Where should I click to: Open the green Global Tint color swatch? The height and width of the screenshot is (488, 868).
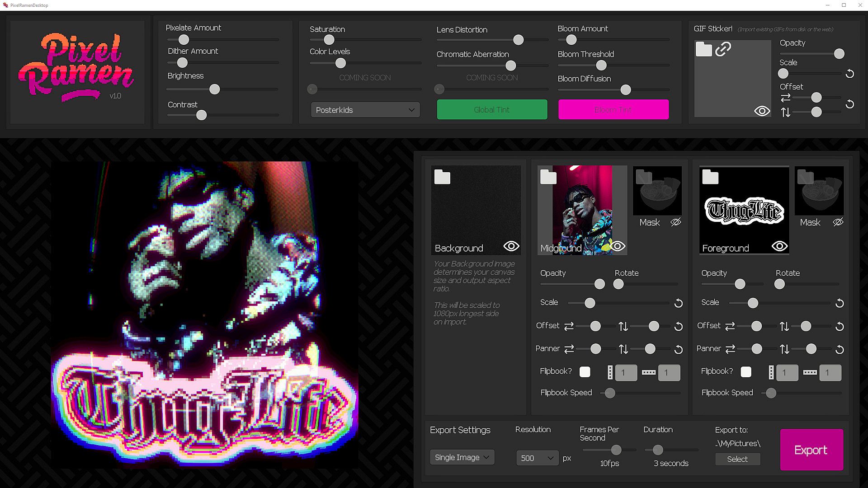pos(492,109)
